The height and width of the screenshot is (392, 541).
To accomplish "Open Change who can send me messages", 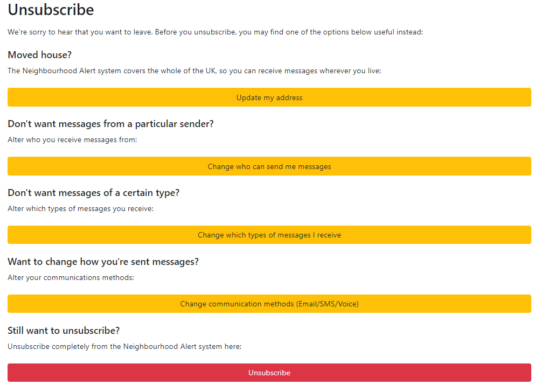I will click(x=269, y=166).
